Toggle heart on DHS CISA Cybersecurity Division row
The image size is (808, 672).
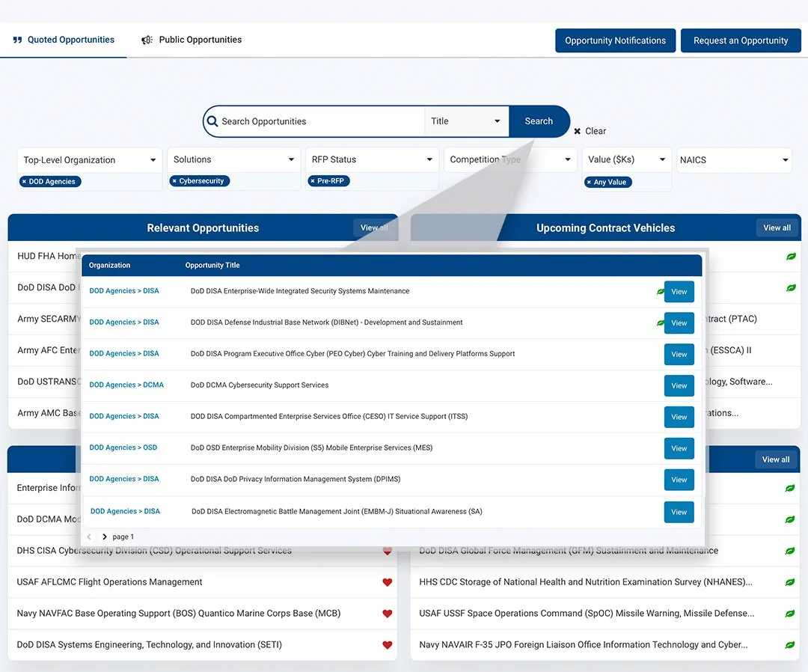[387, 551]
